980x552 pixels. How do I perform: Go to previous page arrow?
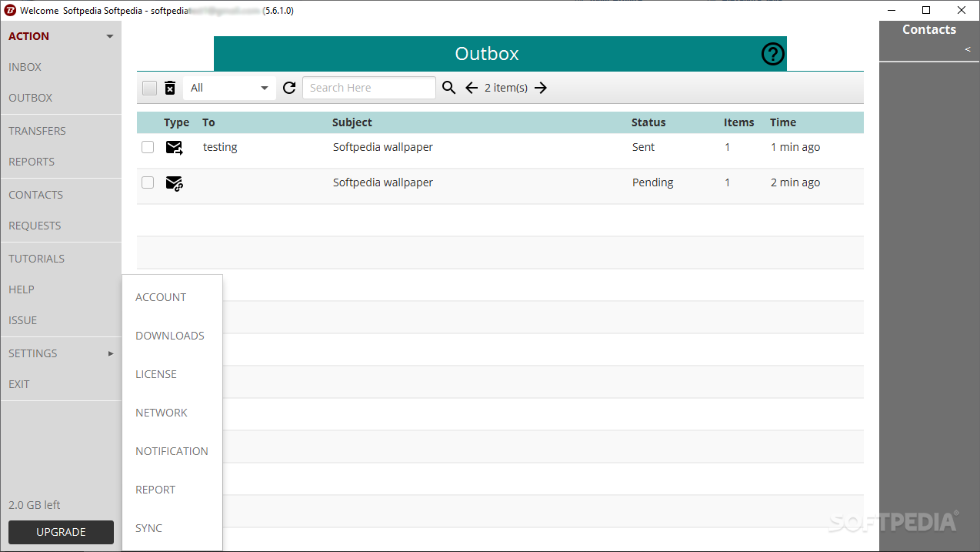point(472,88)
